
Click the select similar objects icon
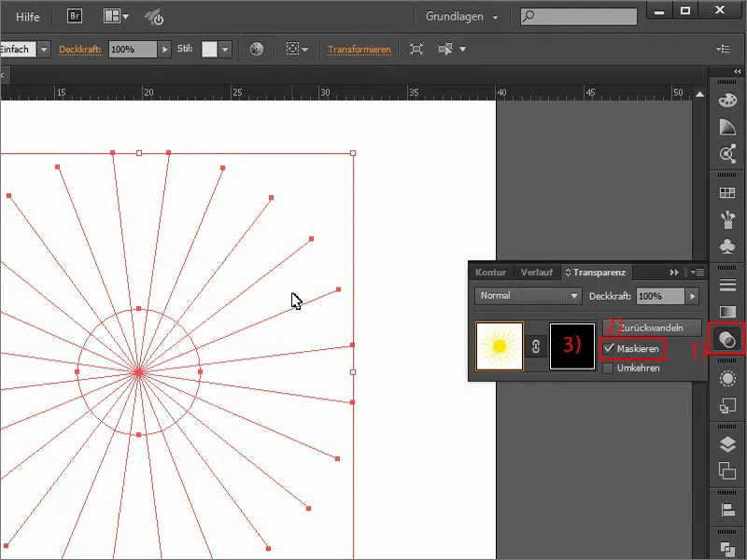point(445,49)
